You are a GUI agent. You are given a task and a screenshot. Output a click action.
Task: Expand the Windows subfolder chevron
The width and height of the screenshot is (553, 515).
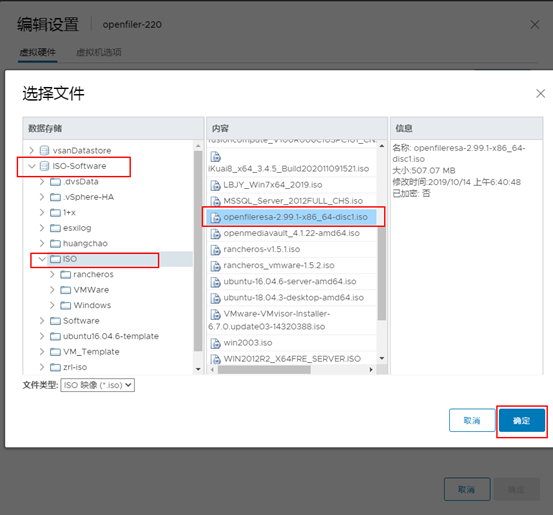coord(52,305)
